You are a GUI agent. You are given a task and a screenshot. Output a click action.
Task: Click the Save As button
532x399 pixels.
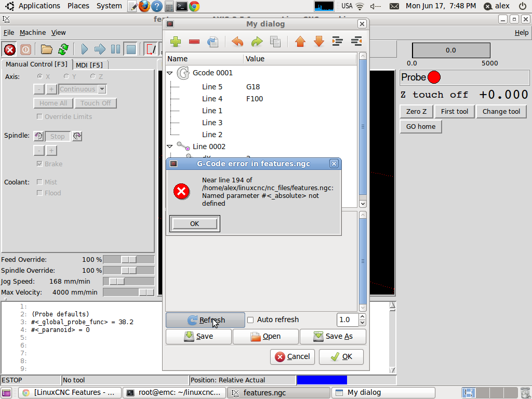click(333, 337)
